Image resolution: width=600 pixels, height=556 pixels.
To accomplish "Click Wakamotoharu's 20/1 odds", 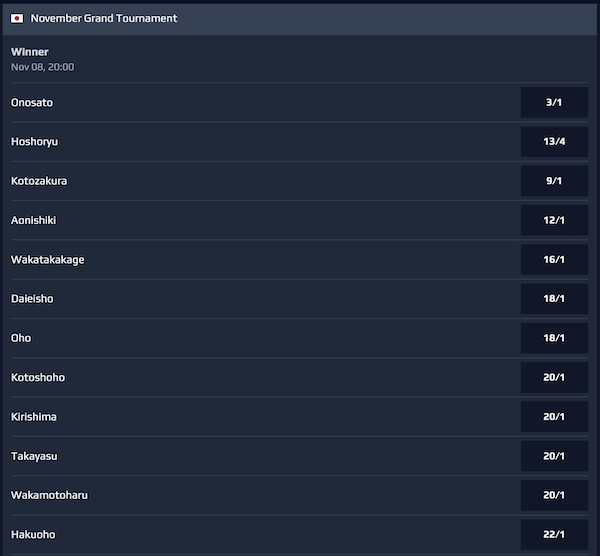I will (x=554, y=495).
